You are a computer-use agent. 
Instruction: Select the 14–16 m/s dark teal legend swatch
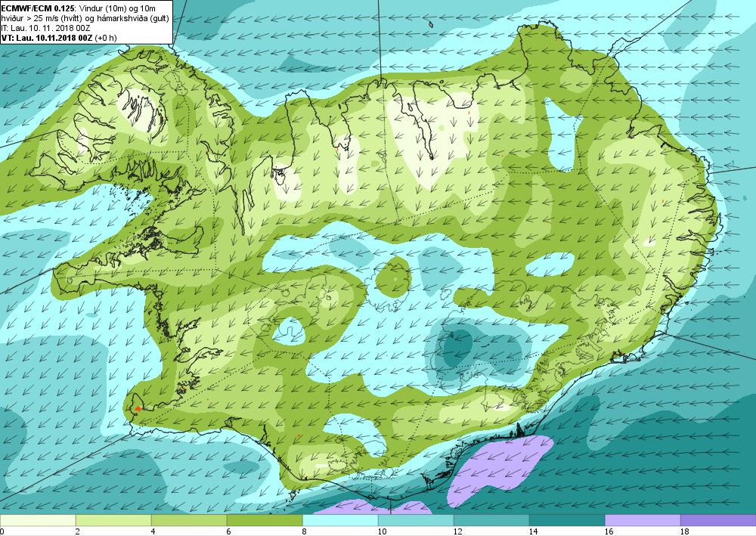567,520
